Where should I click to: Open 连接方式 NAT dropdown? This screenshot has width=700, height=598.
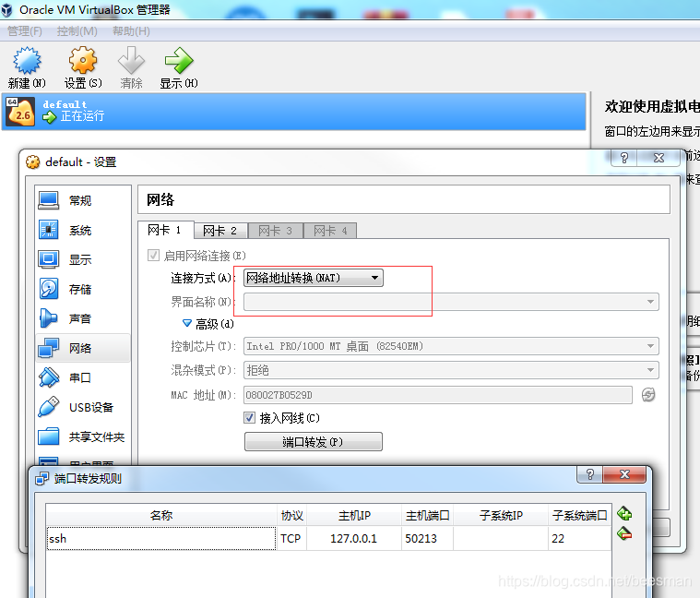click(313, 278)
